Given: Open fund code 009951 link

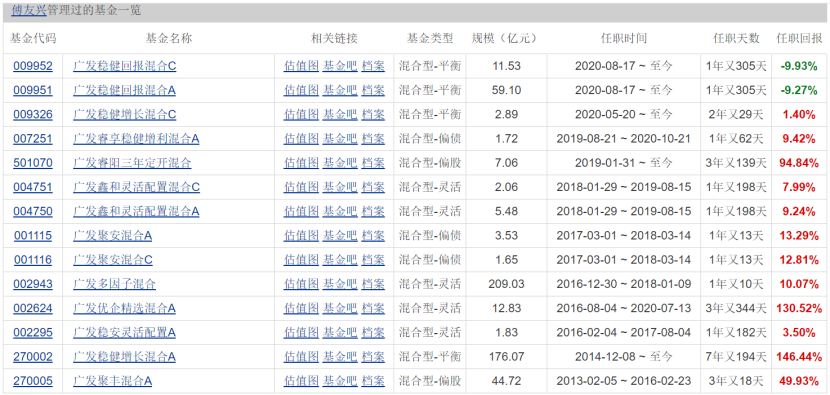Looking at the screenshot, I should click(x=33, y=91).
